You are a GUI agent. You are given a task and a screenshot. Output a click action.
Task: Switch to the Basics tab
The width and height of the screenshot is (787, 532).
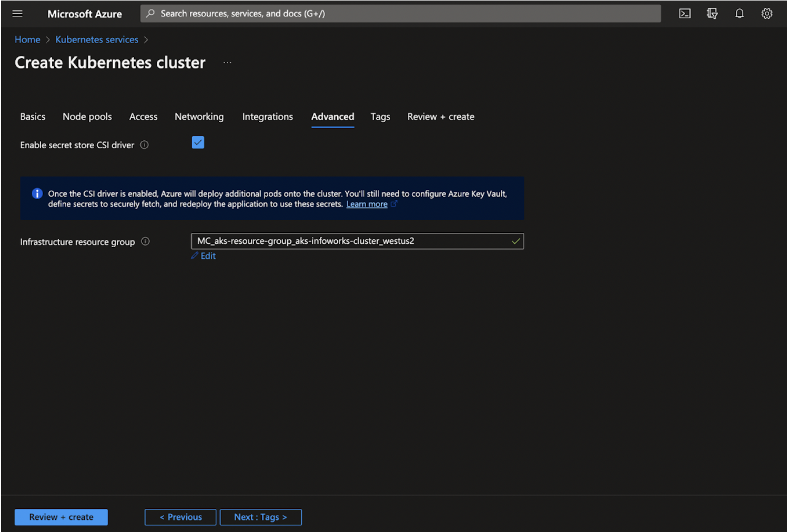point(33,117)
